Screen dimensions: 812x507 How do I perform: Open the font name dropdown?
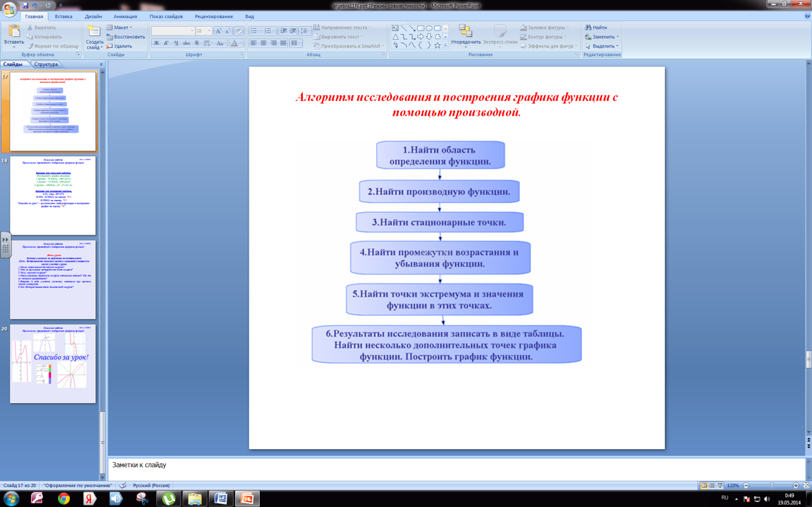click(191, 31)
